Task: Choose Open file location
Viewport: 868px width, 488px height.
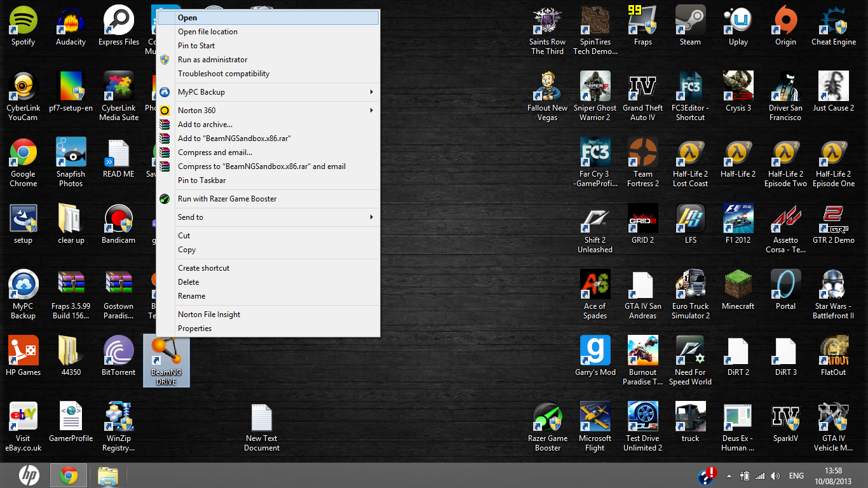Action: (268, 32)
